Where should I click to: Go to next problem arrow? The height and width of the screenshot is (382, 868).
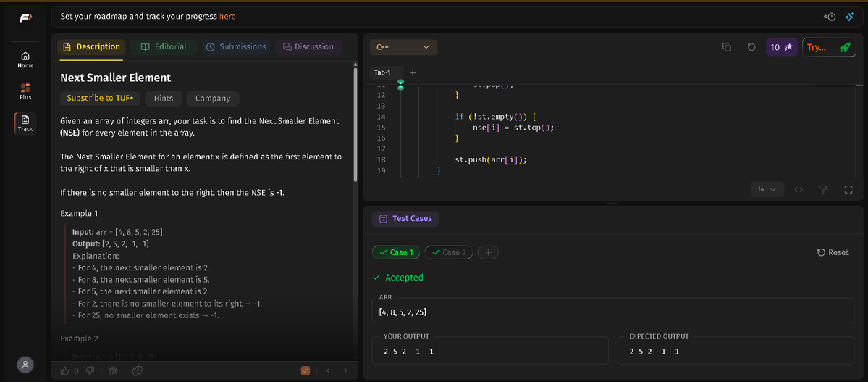(345, 370)
